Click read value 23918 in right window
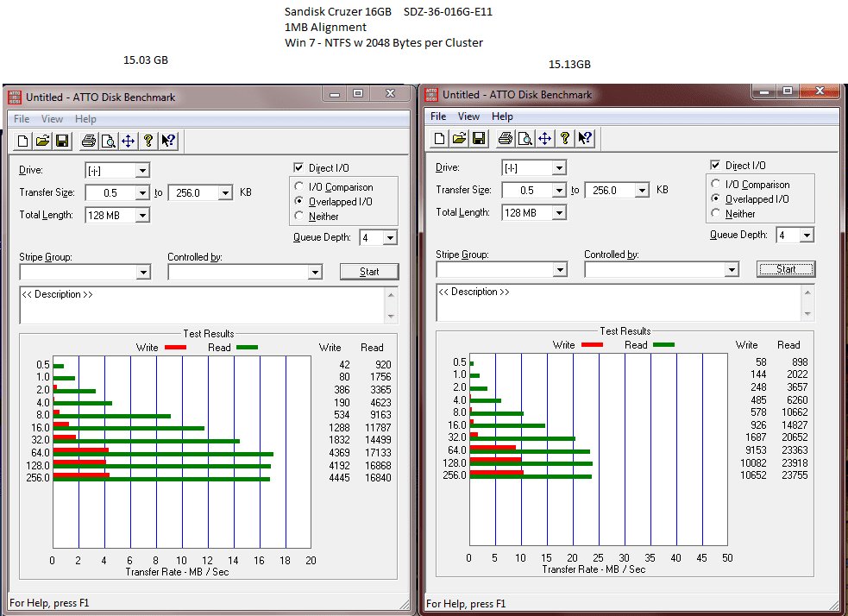848x616 pixels. (795, 463)
